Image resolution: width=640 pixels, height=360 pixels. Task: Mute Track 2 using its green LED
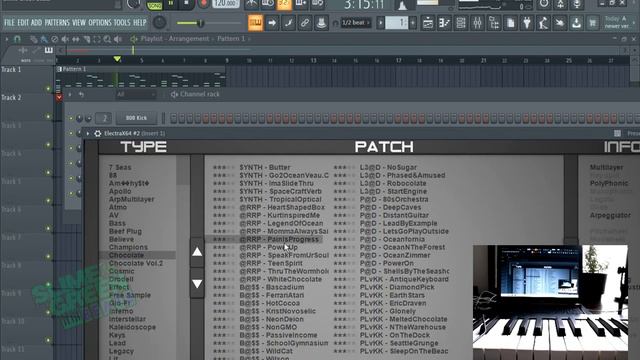click(x=48, y=117)
